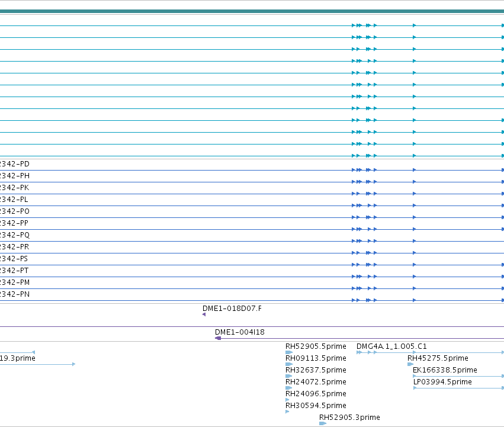Click the LP03994.5prime label
Screen dimensions: 504x427
click(x=442, y=382)
